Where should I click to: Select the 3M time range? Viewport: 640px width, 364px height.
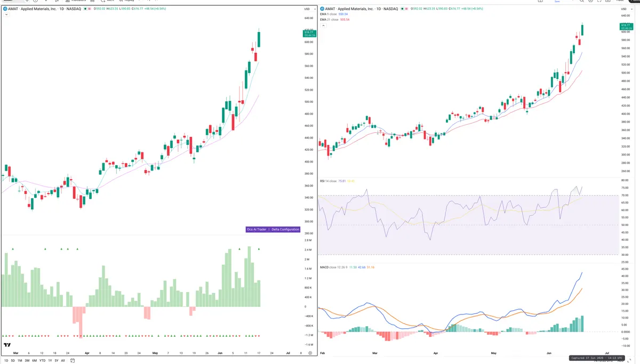click(x=27, y=360)
